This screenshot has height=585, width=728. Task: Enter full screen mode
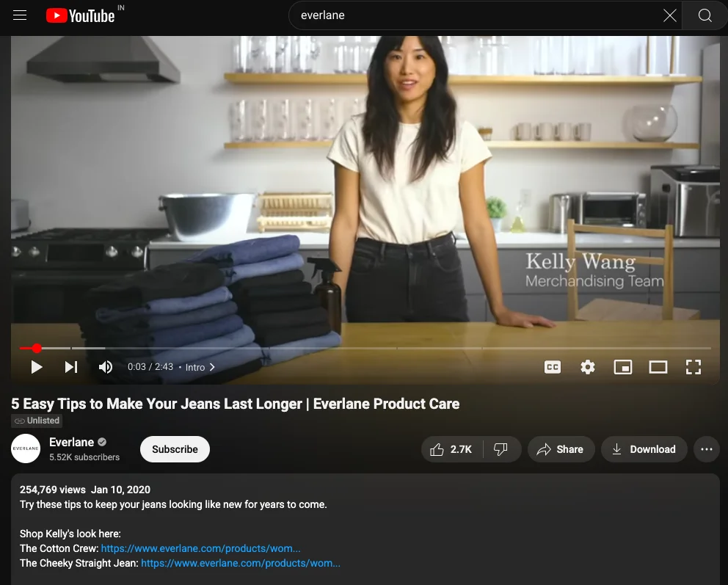694,367
